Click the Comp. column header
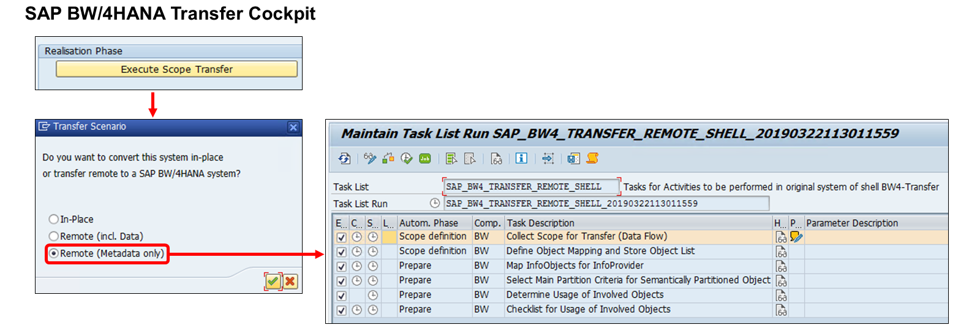The height and width of the screenshot is (330, 980). pos(488,223)
